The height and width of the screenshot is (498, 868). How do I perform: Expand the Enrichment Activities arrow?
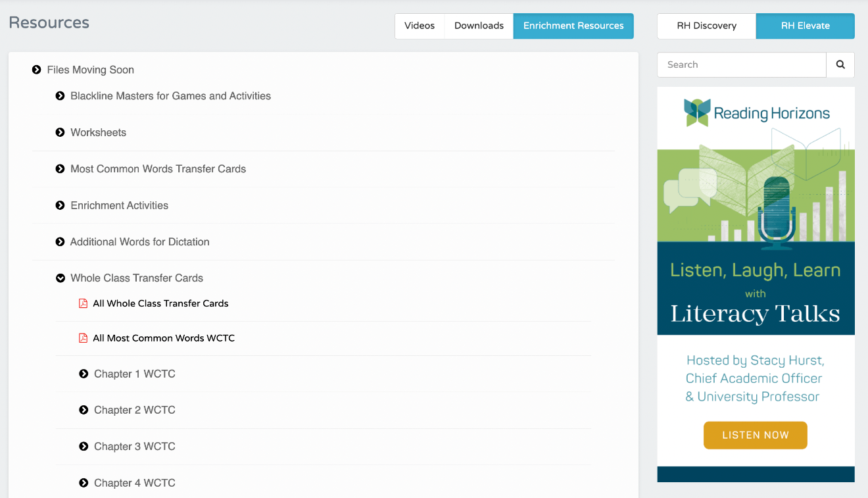(x=60, y=205)
